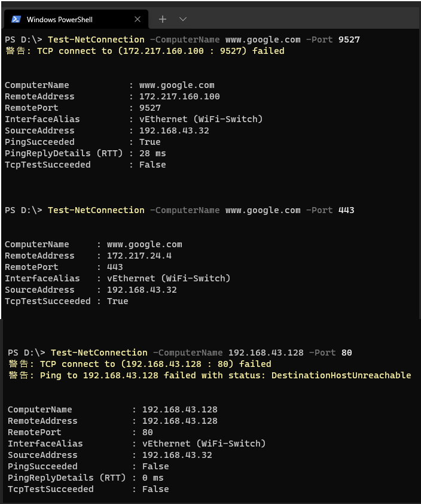
Task: Close the Windows PowerShell tab
Action: (138, 19)
